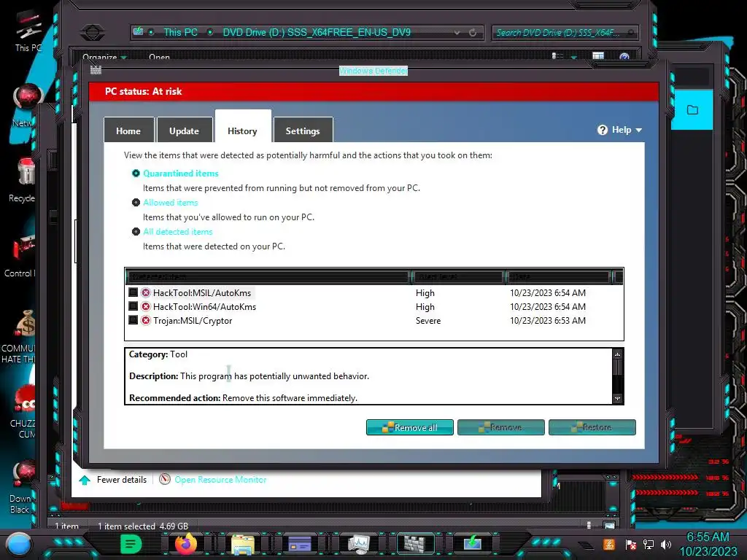Click the Windows Defender title bar icon
Screen dimensions: 747x560
(x=96, y=71)
